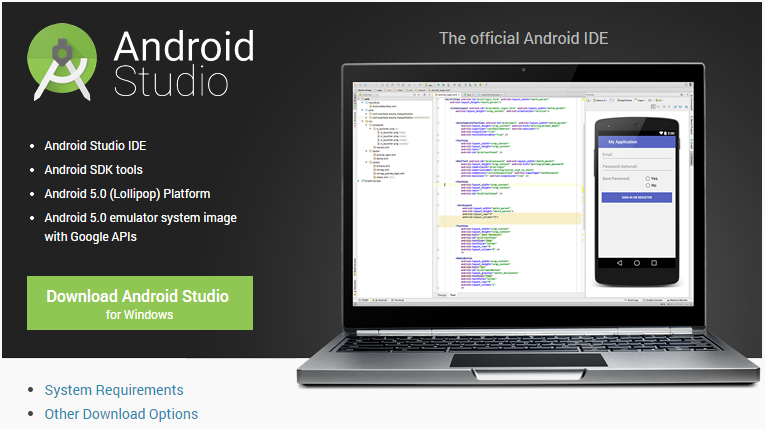
Task: Select the Yes radio button in phone preview
Action: pyautogui.click(x=648, y=179)
